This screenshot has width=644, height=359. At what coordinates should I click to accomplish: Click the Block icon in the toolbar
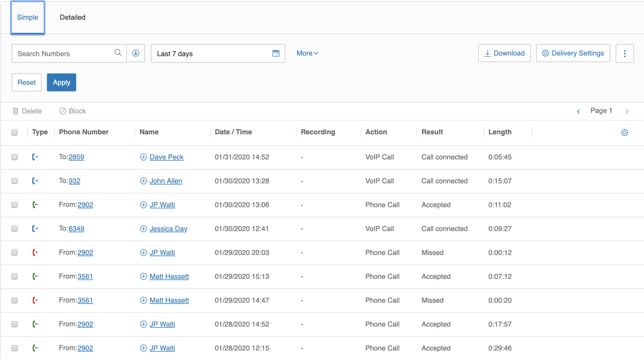coord(62,111)
